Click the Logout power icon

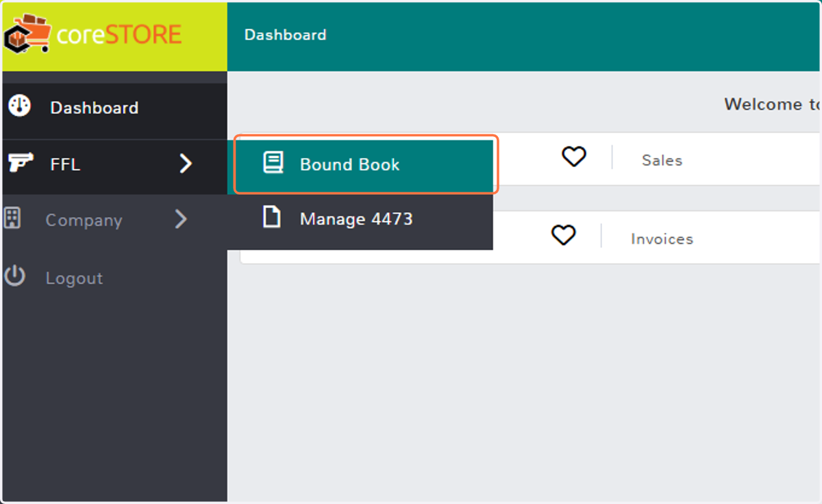coord(14,276)
